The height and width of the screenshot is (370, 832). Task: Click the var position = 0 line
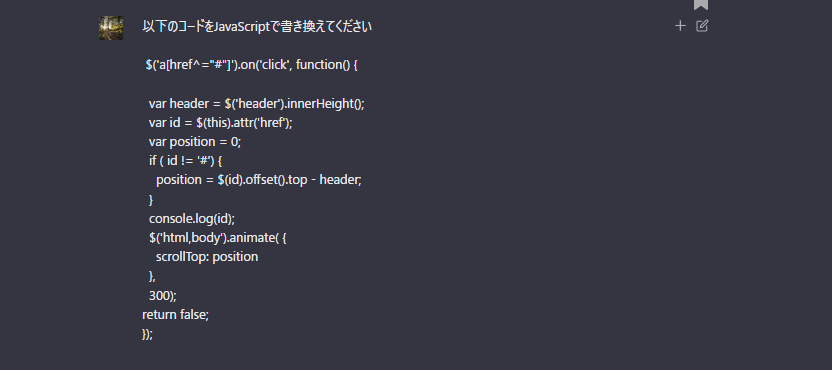click(195, 142)
